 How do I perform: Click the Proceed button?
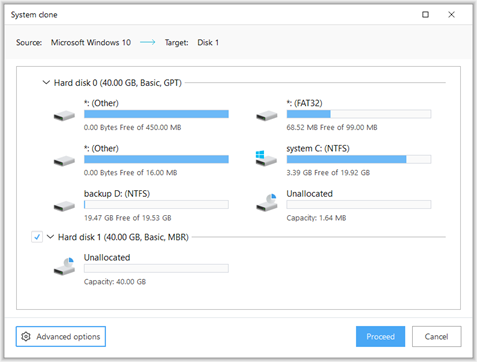click(x=380, y=337)
